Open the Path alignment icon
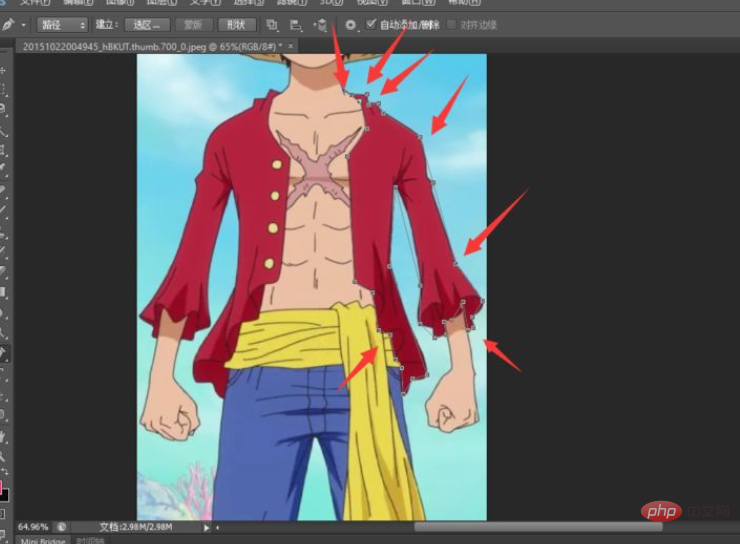Image resolution: width=740 pixels, height=544 pixels. click(296, 25)
